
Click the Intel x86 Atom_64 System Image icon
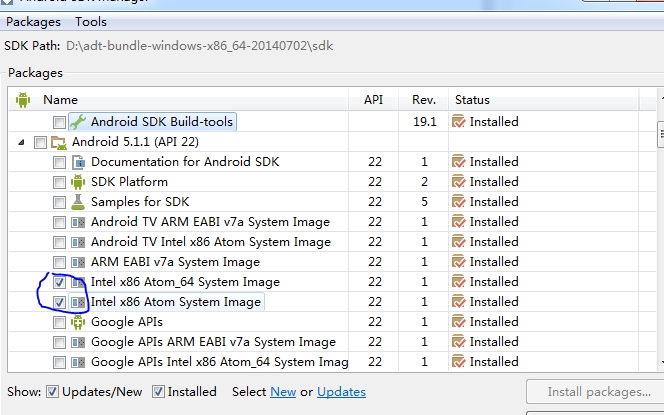point(78,282)
